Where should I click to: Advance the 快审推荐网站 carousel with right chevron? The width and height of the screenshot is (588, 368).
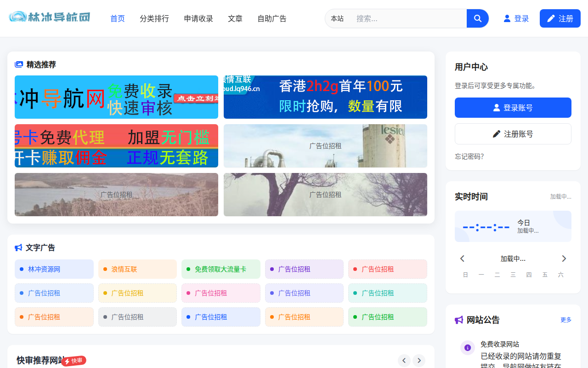pyautogui.click(x=418, y=361)
